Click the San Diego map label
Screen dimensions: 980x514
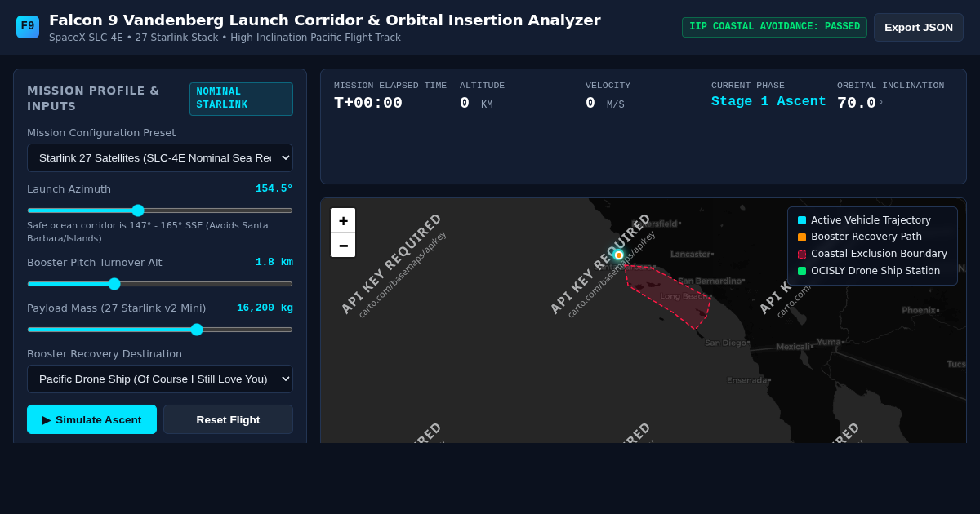(x=726, y=343)
